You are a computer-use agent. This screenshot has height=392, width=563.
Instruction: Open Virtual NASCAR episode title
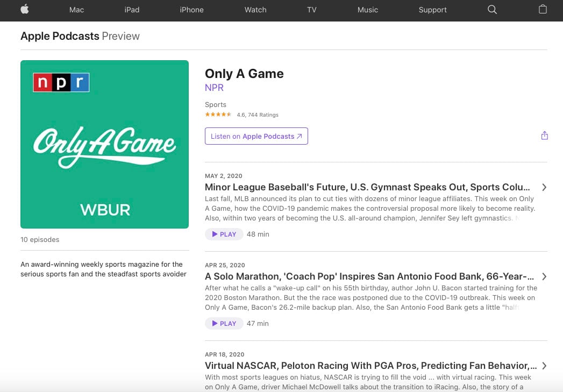pos(371,366)
